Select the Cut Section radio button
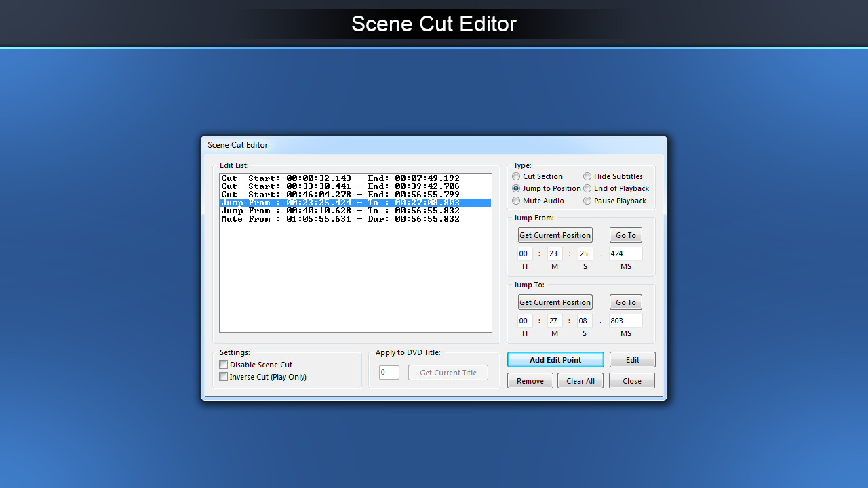 (517, 176)
